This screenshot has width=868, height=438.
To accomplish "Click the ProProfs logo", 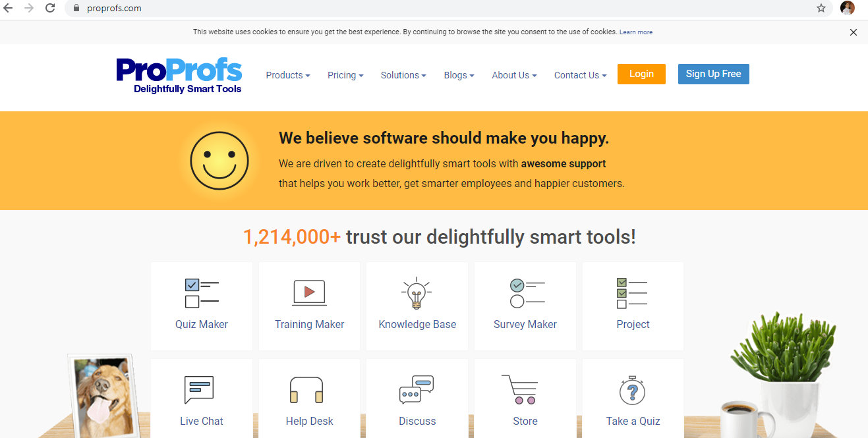I will pyautogui.click(x=179, y=76).
